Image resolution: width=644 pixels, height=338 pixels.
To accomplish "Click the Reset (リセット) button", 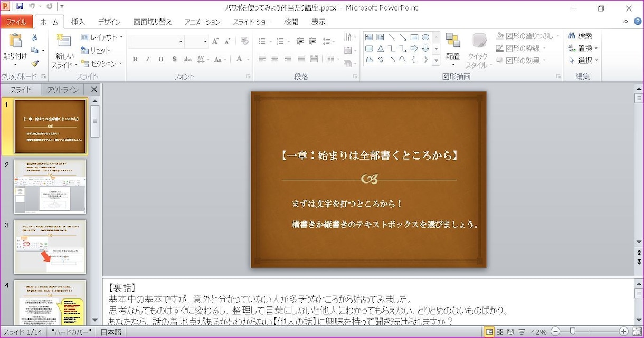I will point(96,51).
